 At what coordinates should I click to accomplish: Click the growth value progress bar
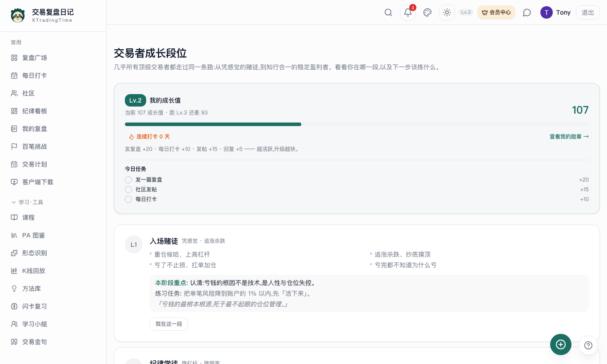pyautogui.click(x=357, y=124)
